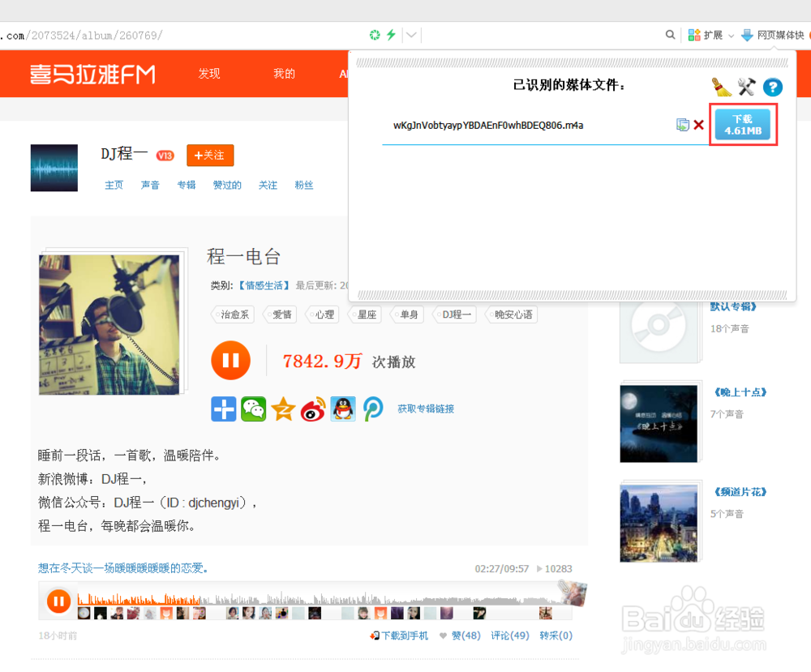Click the copy icon next to the m4a filename
Image resolution: width=811 pixels, height=672 pixels.
682,125
